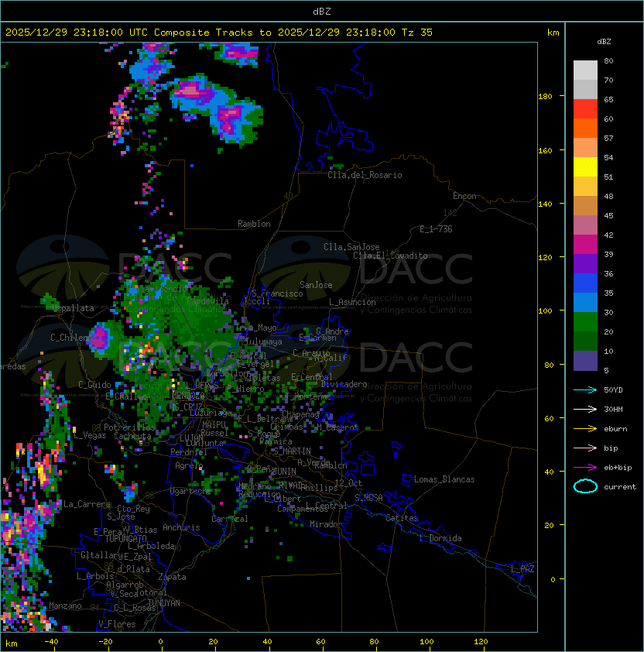Screen dimensions: 644x652
Task: Click the 'S_Francisco' map label
Action: pos(277,293)
